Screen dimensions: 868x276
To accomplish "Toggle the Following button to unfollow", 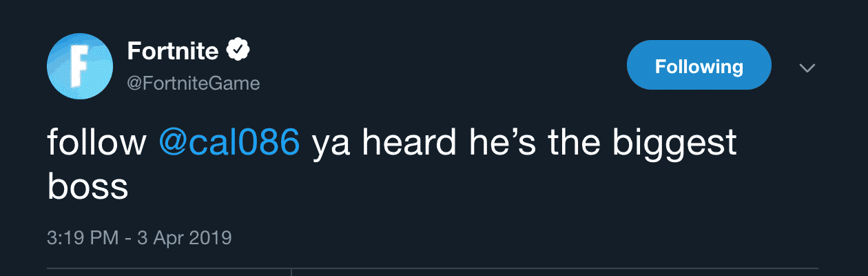I will click(x=699, y=66).
